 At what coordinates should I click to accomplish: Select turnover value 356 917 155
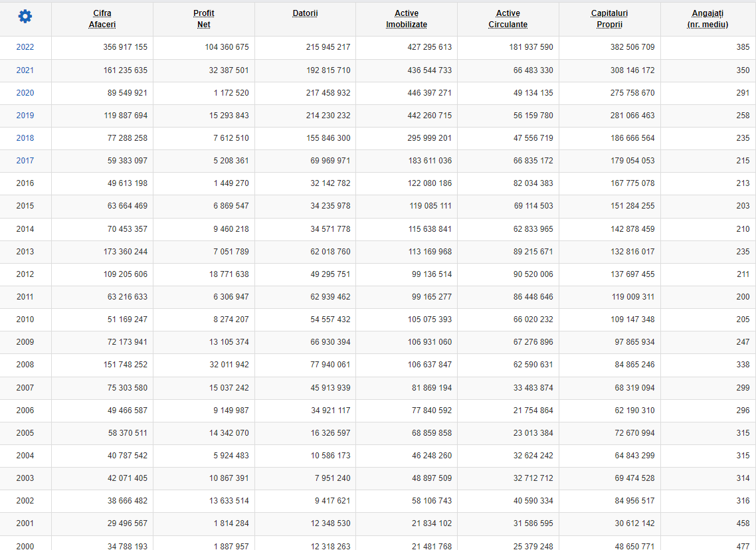[126, 47]
